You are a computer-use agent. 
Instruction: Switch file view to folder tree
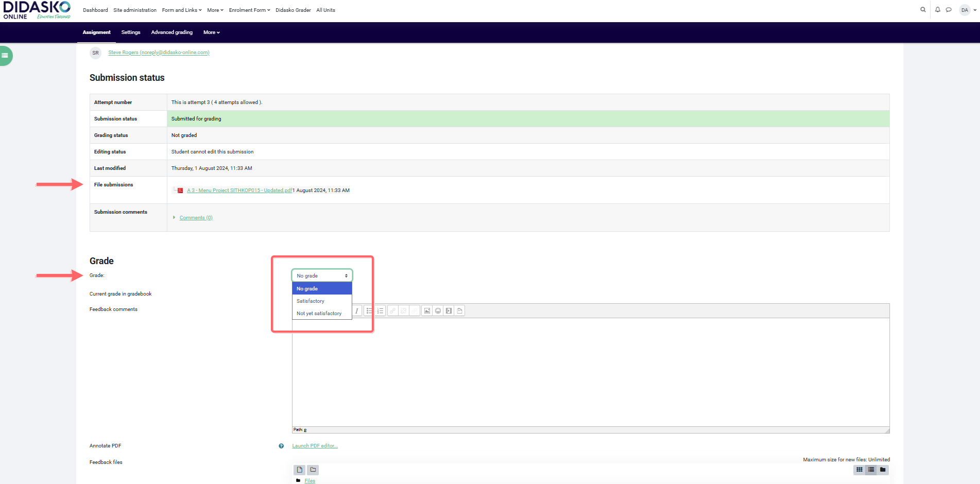(883, 470)
